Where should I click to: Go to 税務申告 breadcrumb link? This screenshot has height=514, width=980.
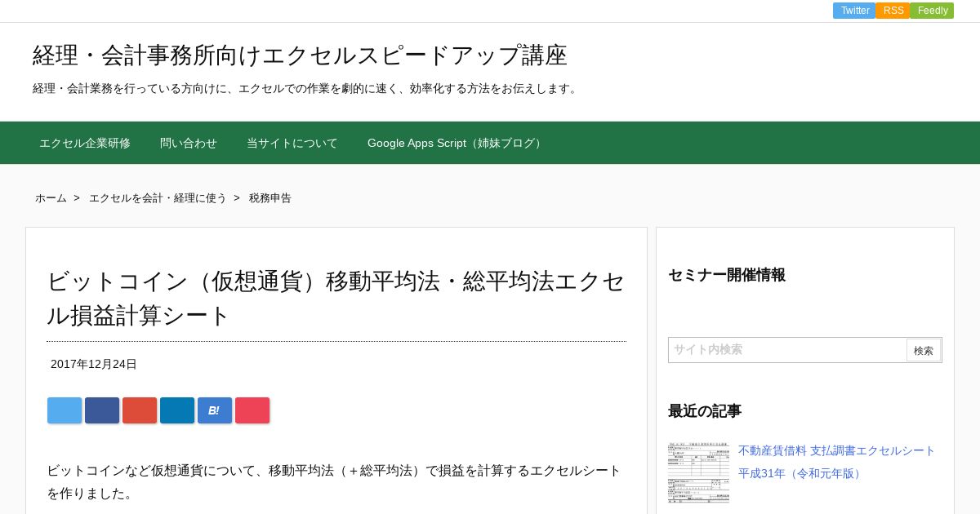[270, 198]
